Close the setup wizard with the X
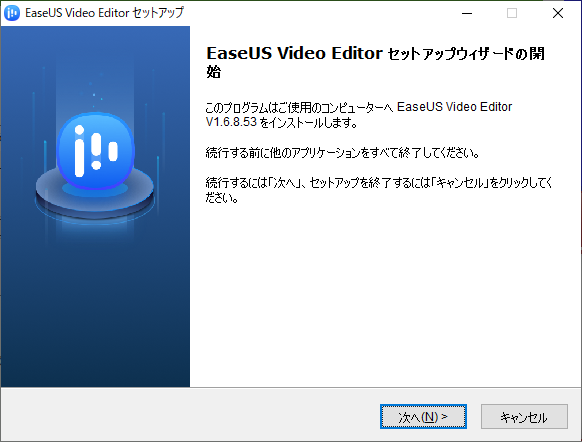The image size is (582, 442). click(x=558, y=13)
